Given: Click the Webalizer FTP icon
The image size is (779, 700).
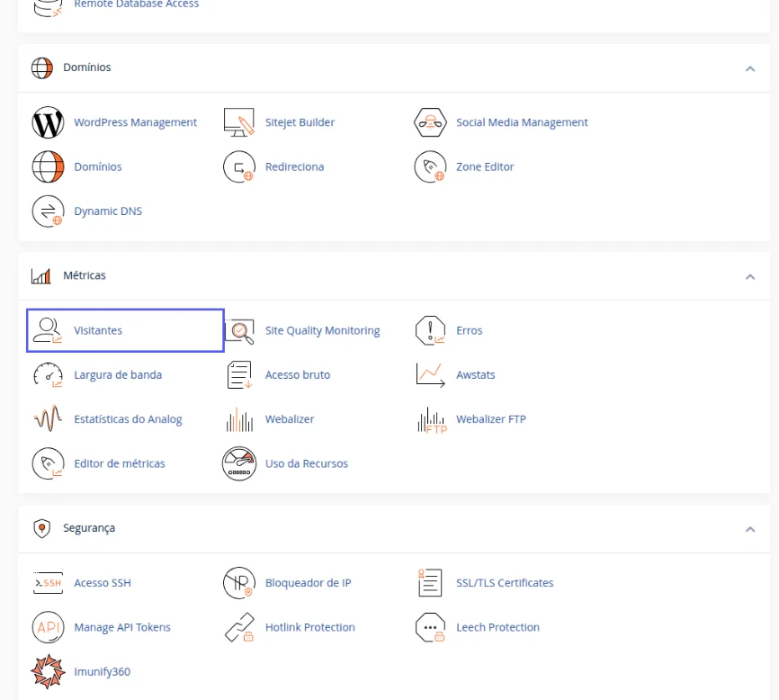Looking at the screenshot, I should coord(432,420).
